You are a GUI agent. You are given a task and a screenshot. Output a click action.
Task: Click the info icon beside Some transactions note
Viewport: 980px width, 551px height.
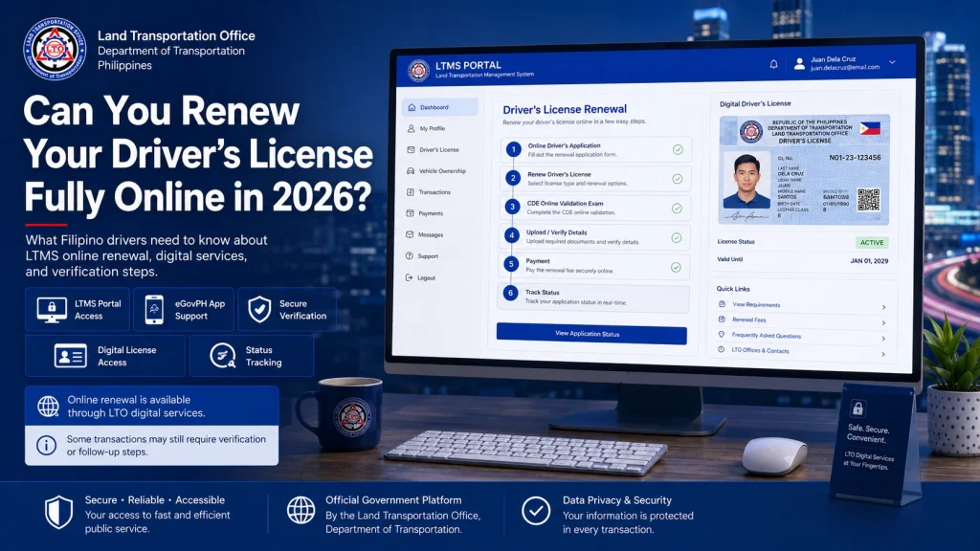(x=46, y=446)
